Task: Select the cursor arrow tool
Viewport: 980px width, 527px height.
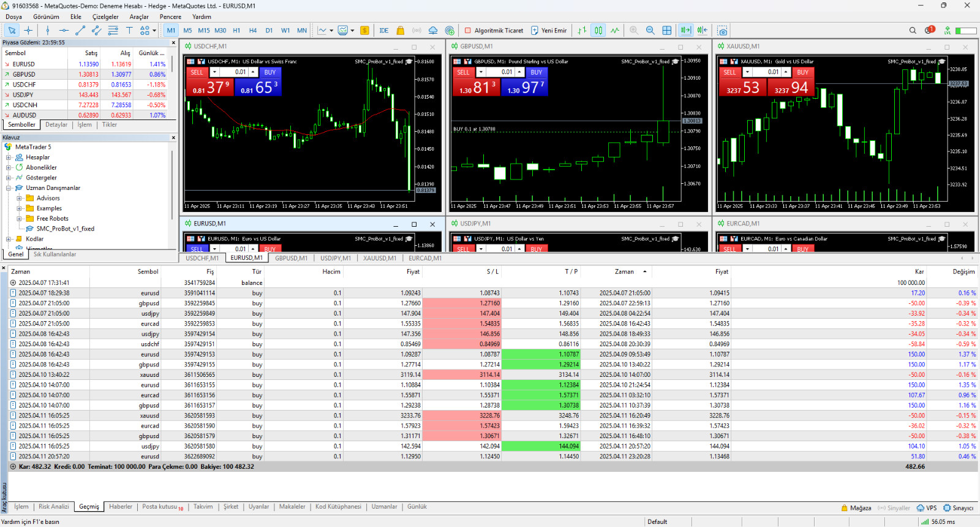Action: coord(12,30)
